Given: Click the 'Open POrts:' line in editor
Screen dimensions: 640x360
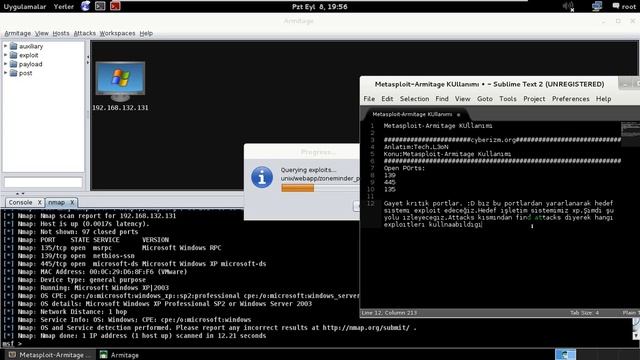Looking at the screenshot, I should [404, 168].
